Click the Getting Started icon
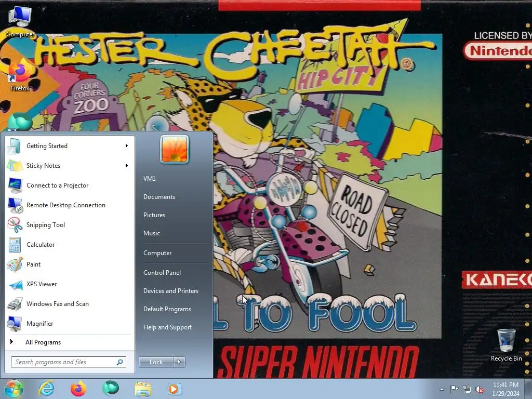This screenshot has width=532, height=399. click(15, 146)
